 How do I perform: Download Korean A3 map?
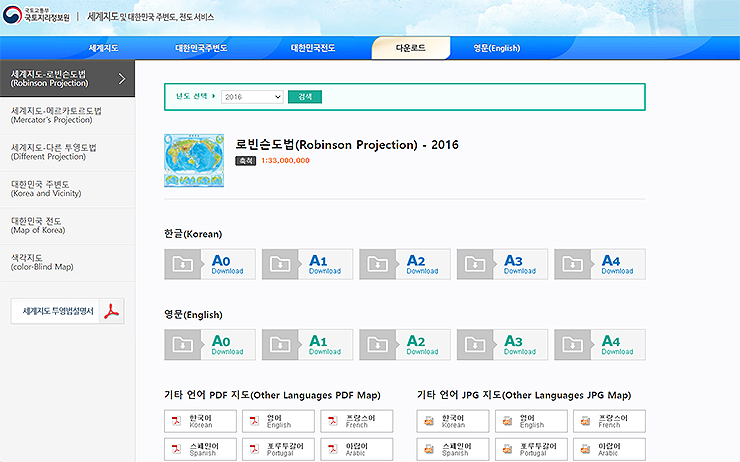tap(502, 264)
